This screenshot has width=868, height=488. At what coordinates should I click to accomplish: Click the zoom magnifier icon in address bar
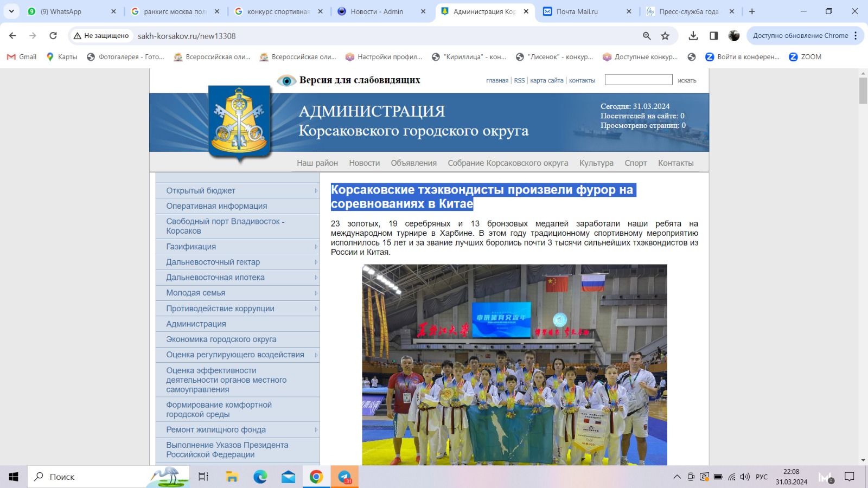(x=647, y=36)
